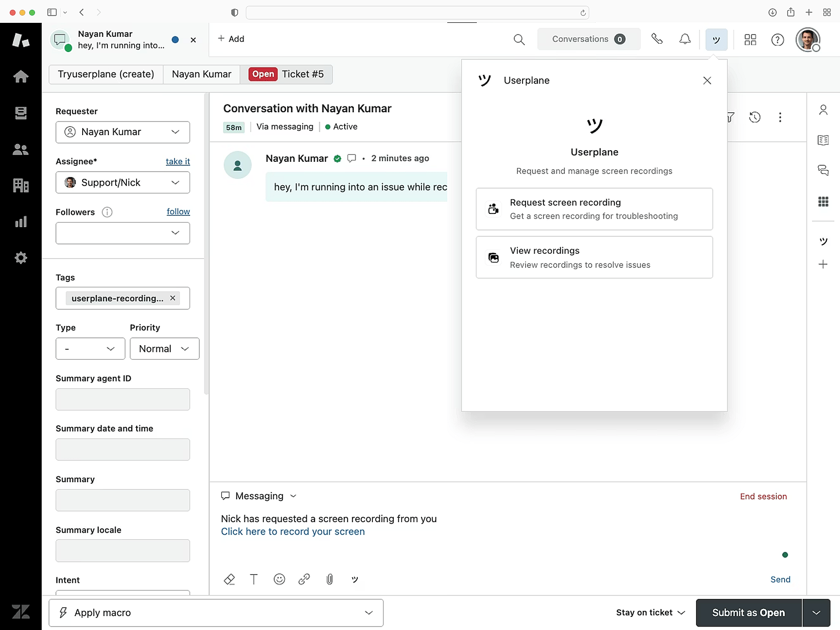Attach a file using the paperclip icon
840x630 pixels.
[330, 579]
